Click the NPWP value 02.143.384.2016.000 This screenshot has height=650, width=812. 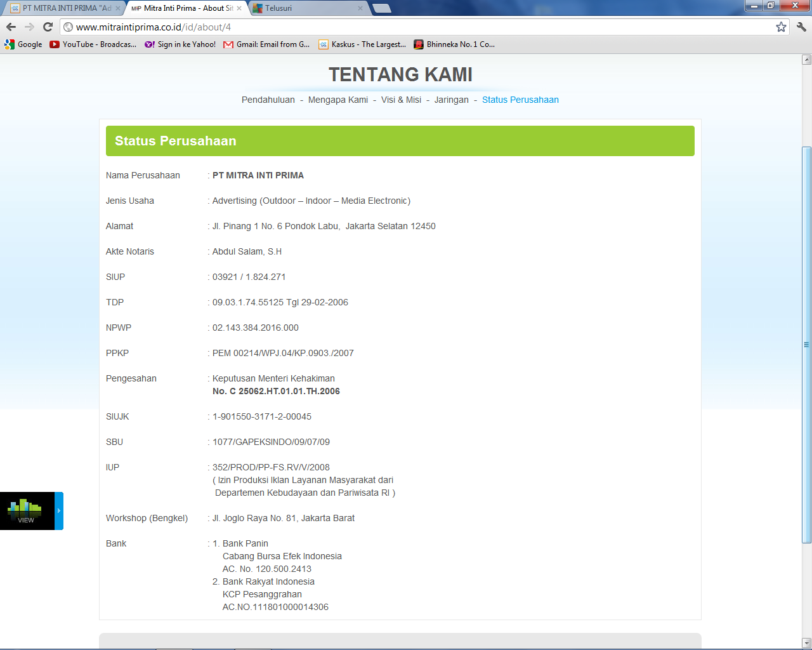click(x=256, y=328)
